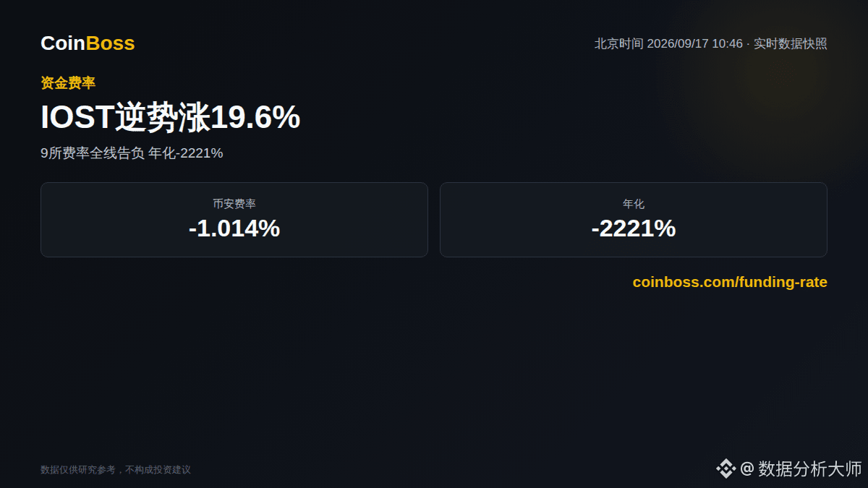Click the 9所费率全线告负 subtitle
868x488 pixels.
[x=93, y=153]
